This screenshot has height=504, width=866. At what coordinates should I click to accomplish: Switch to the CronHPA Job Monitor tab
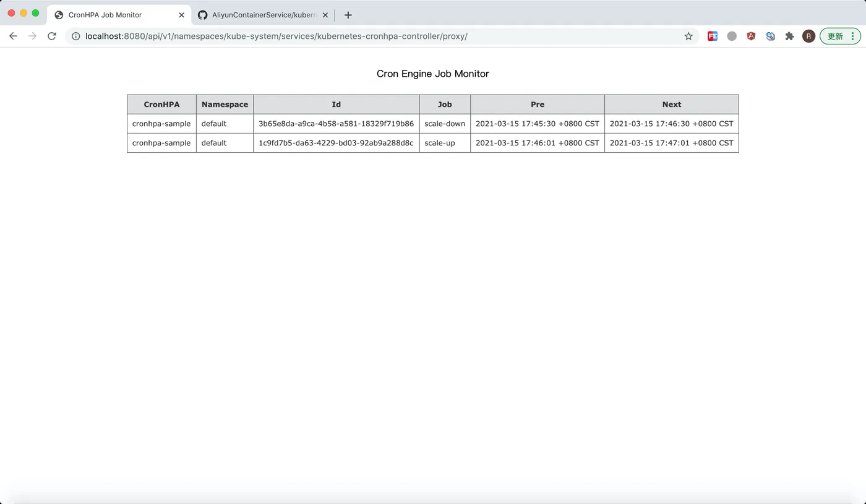[x=119, y=15]
